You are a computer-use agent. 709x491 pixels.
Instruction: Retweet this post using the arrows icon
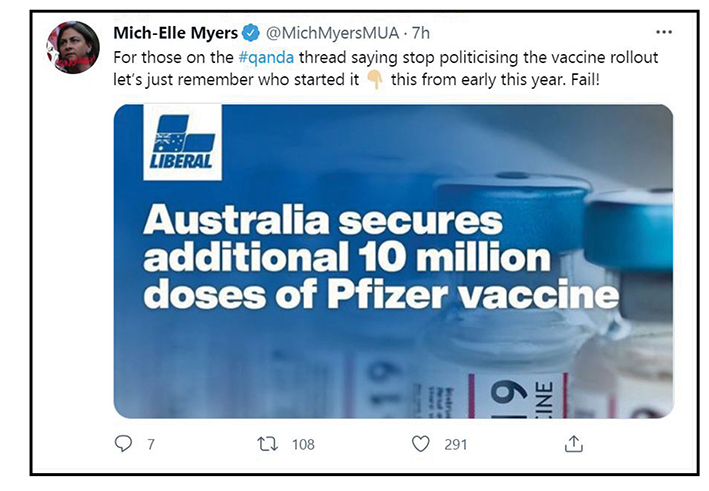[x=268, y=443]
